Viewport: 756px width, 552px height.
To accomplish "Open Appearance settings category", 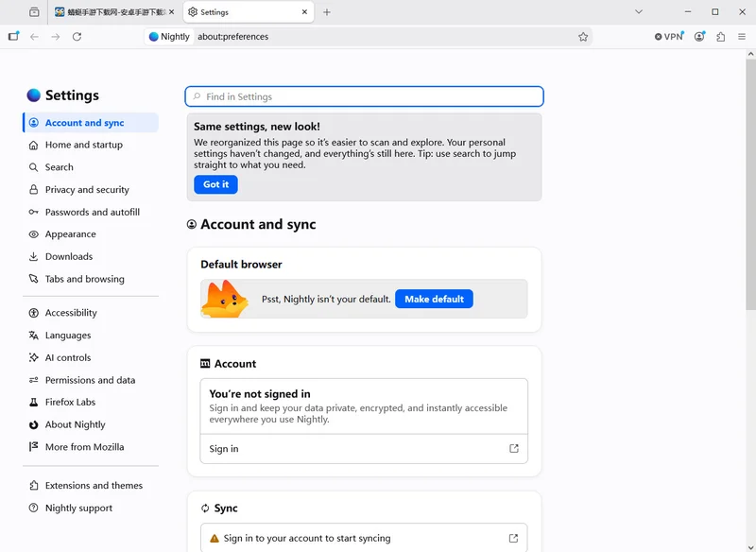I will (x=91, y=234).
